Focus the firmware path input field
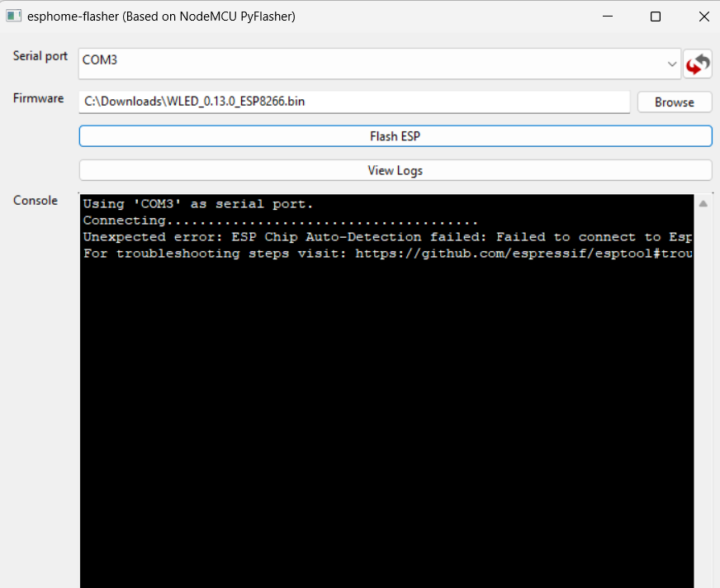The height and width of the screenshot is (588, 720). click(x=354, y=102)
